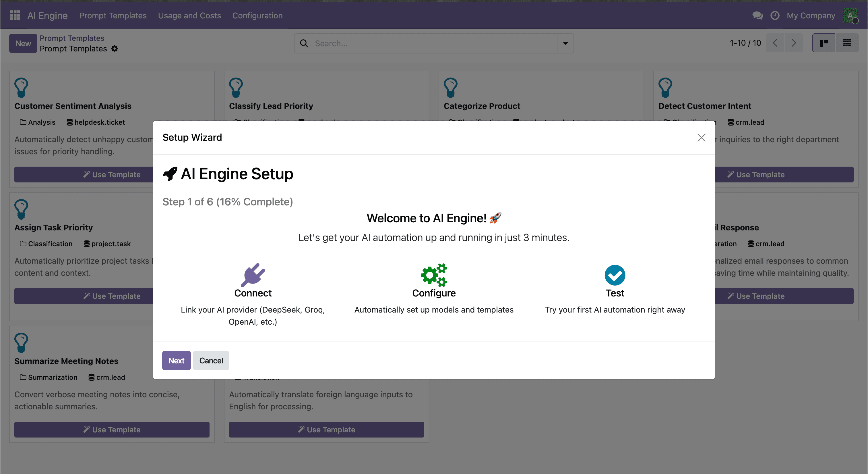The image size is (868, 474).
Task: Open the apps grid menu icon
Action: click(15, 16)
